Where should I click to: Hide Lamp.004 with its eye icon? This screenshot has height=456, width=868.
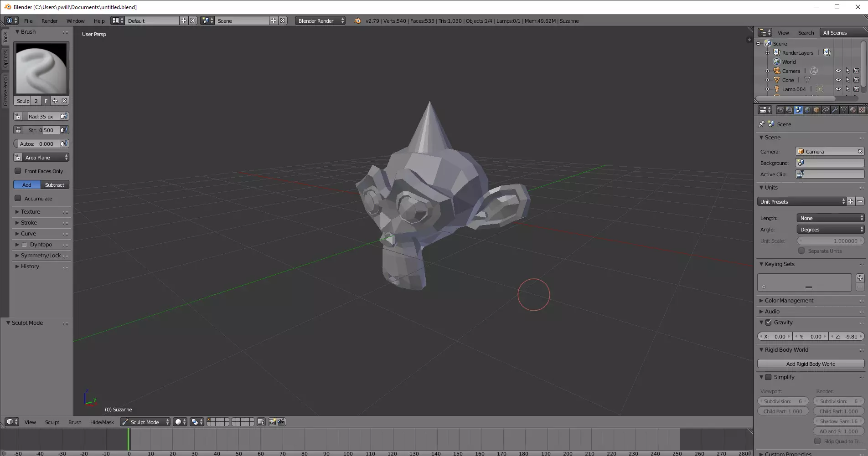tap(838, 89)
